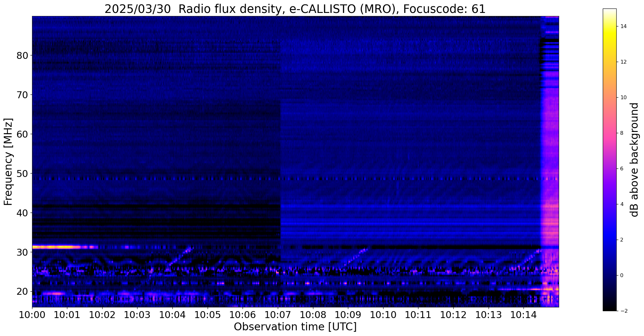This screenshot has width=644, height=336.
Task: Click the 10:09 time tick label
Action: point(348,314)
